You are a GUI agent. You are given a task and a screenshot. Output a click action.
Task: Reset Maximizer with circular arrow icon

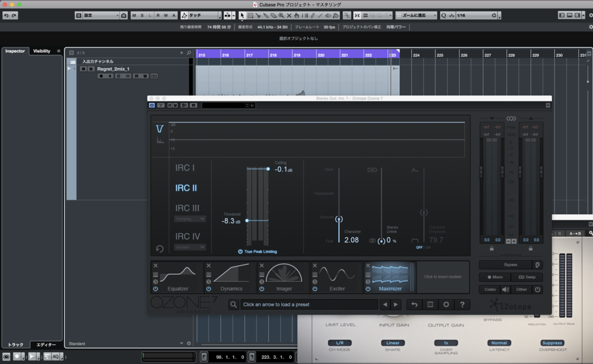(160, 249)
